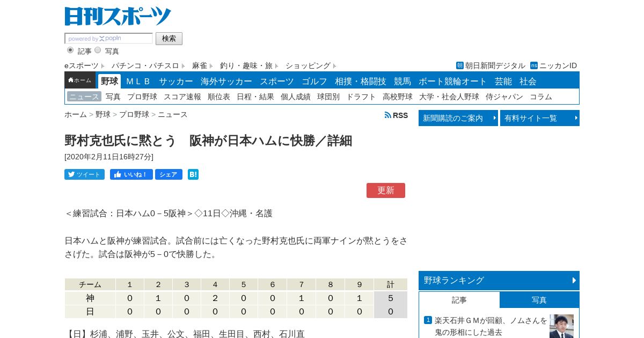This screenshot has width=644, height=338.
Task: Open 高校野球 submenu item
Action: tap(398, 97)
